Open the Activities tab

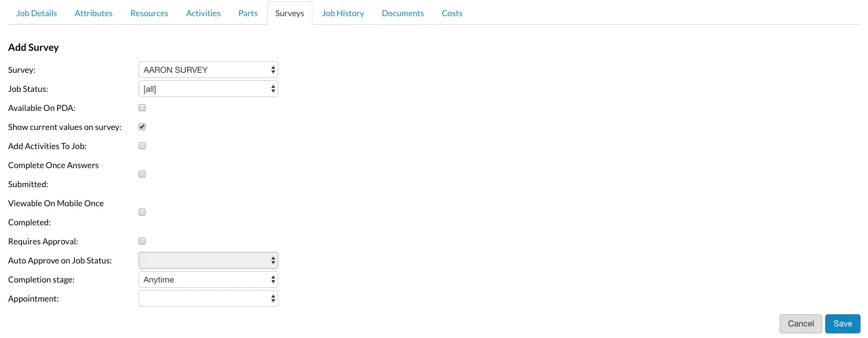click(x=203, y=13)
